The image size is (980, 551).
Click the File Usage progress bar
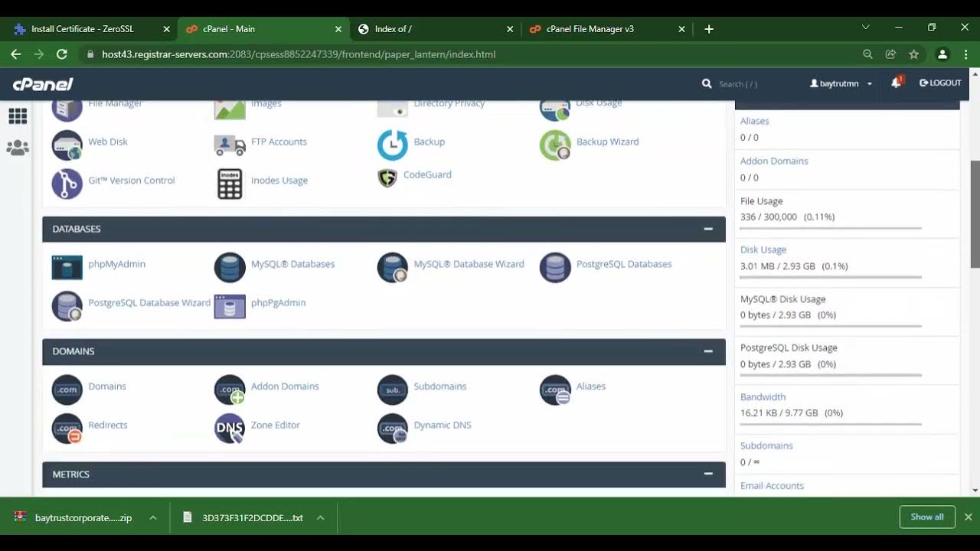click(831, 228)
